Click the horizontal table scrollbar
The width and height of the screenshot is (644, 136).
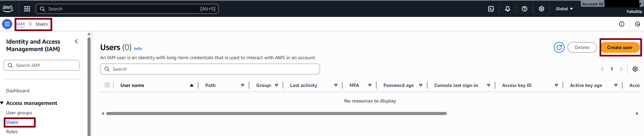pos(276,114)
